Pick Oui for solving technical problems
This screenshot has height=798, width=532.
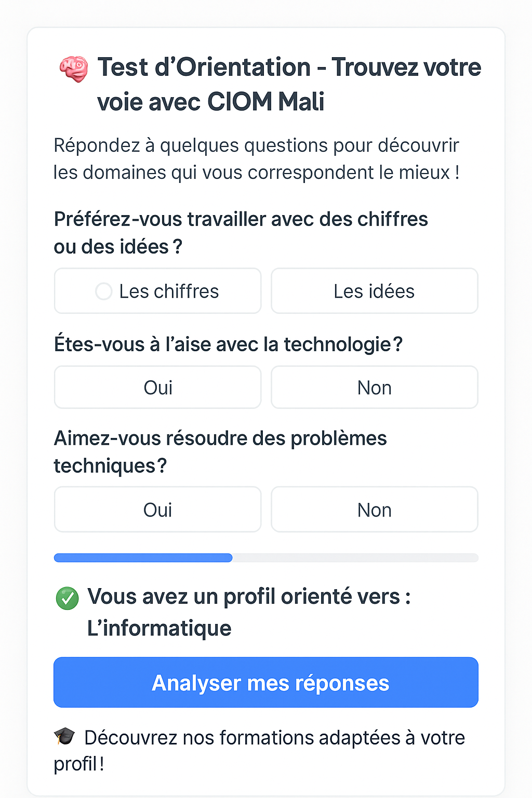[157, 510]
